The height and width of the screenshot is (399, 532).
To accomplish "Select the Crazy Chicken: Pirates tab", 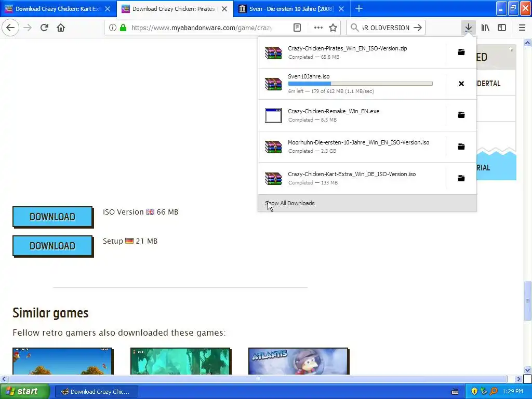I will pos(175,9).
